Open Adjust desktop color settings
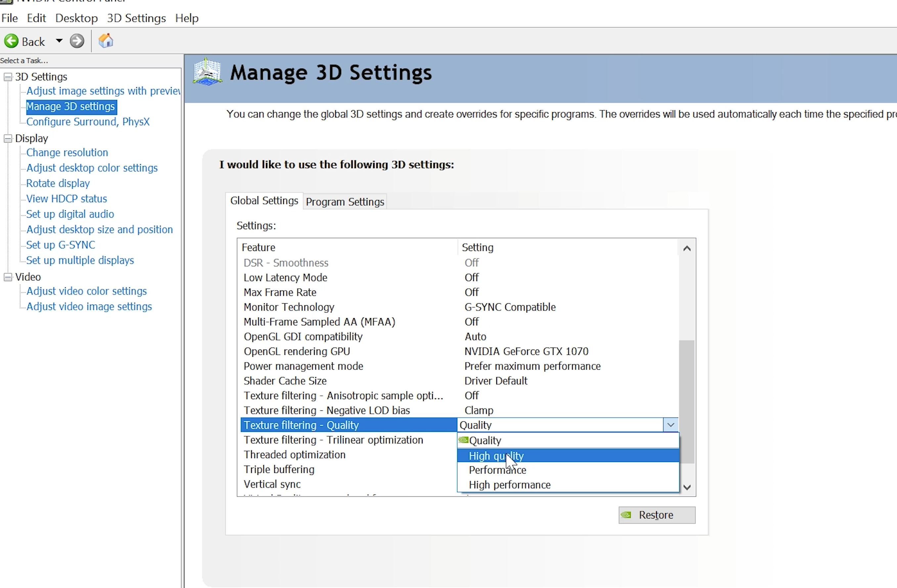The height and width of the screenshot is (588, 897). point(92,168)
